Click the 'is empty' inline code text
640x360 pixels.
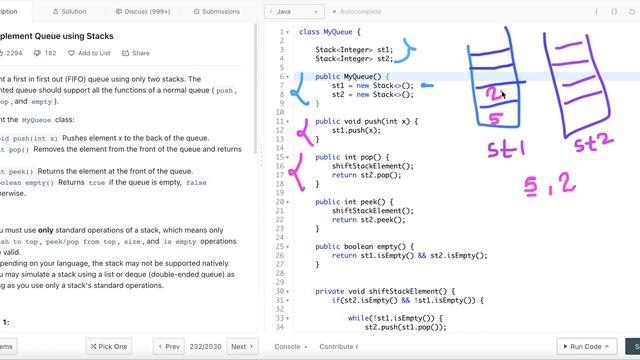point(180,242)
